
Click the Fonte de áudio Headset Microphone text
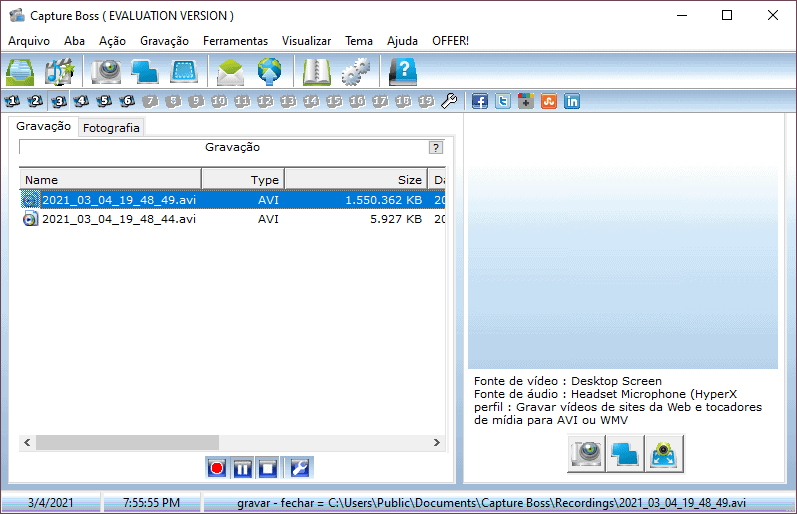coord(605,394)
